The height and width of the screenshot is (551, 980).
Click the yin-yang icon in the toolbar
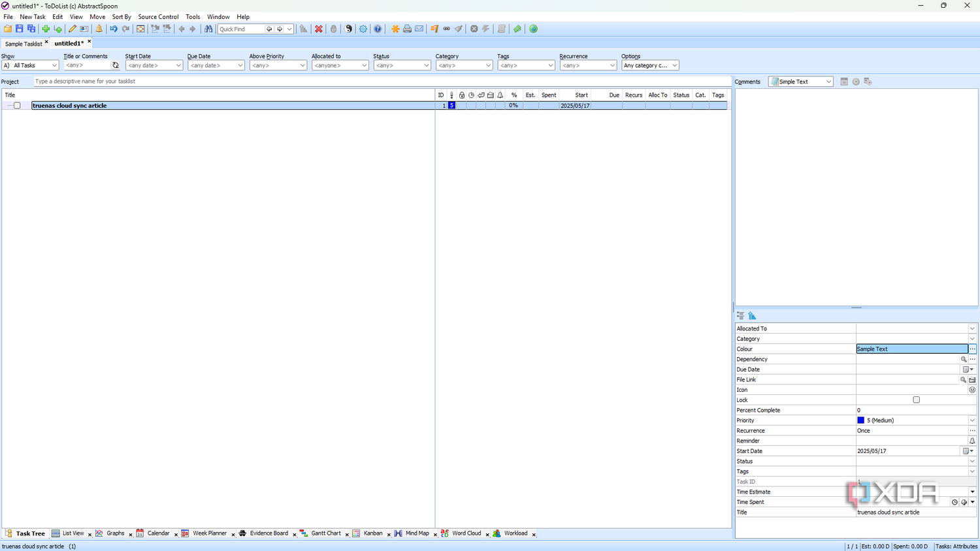349,29
